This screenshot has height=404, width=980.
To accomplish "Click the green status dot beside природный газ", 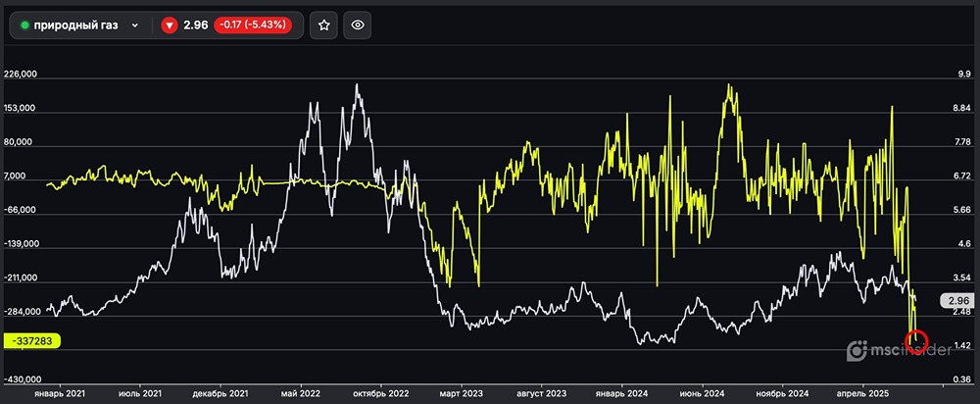I will click(25, 25).
